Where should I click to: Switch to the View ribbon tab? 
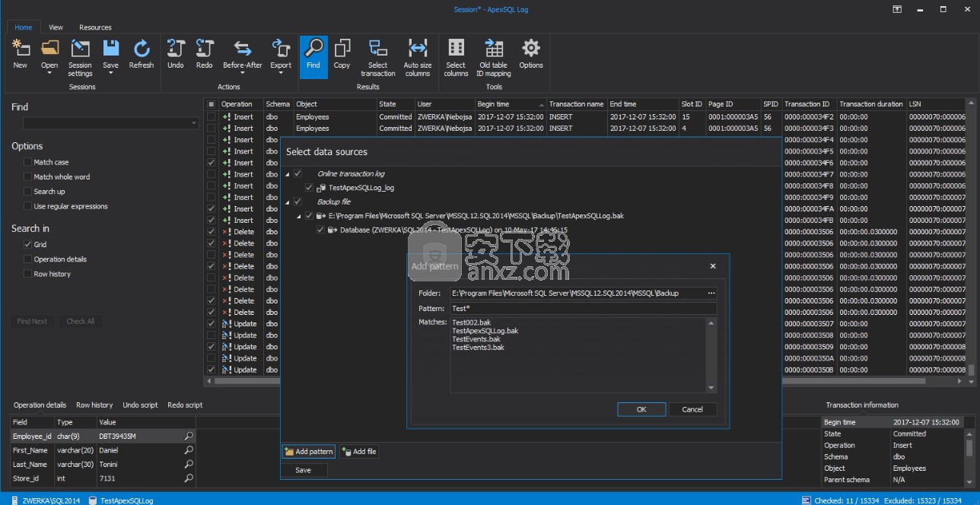point(56,27)
